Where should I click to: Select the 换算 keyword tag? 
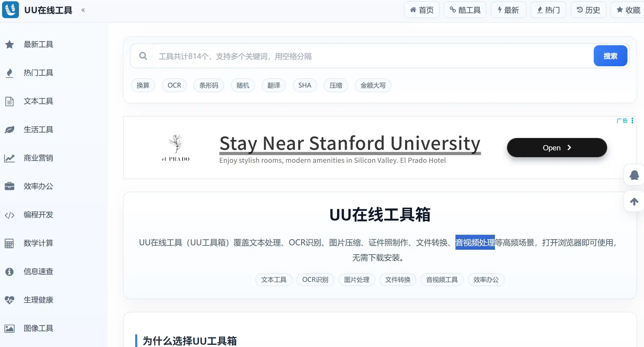click(143, 85)
